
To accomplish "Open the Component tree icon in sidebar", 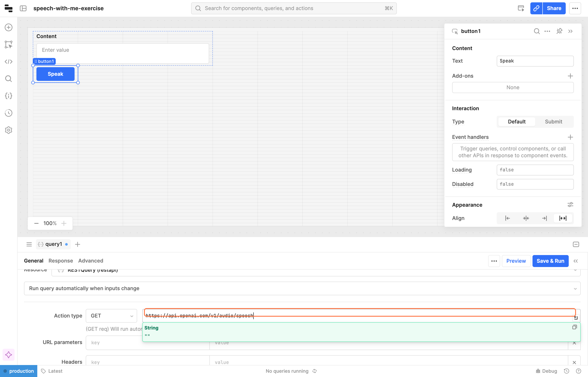I will point(9,45).
